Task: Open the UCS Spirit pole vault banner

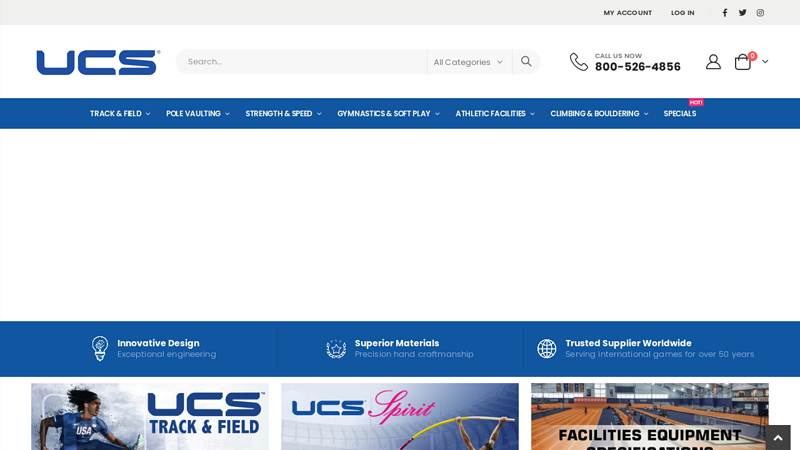Action: 400,416
